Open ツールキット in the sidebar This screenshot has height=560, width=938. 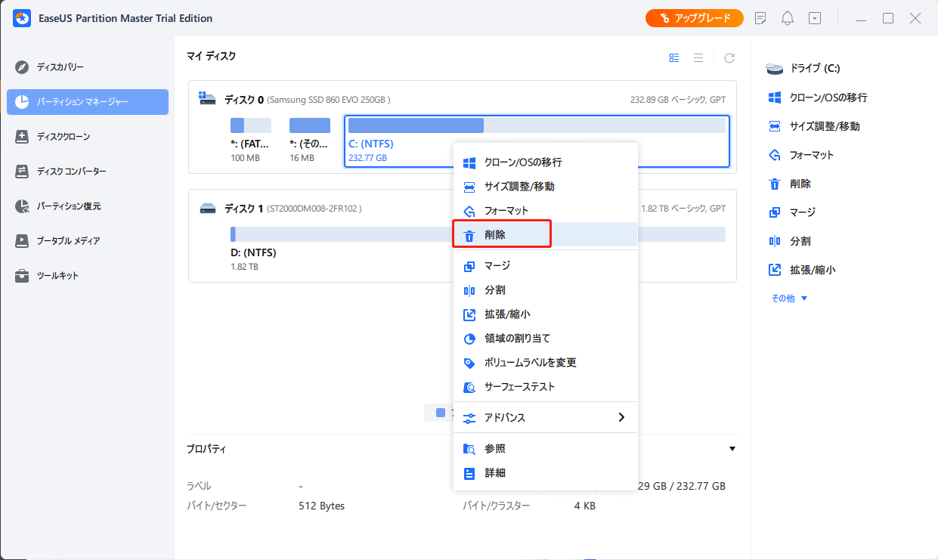pos(57,276)
